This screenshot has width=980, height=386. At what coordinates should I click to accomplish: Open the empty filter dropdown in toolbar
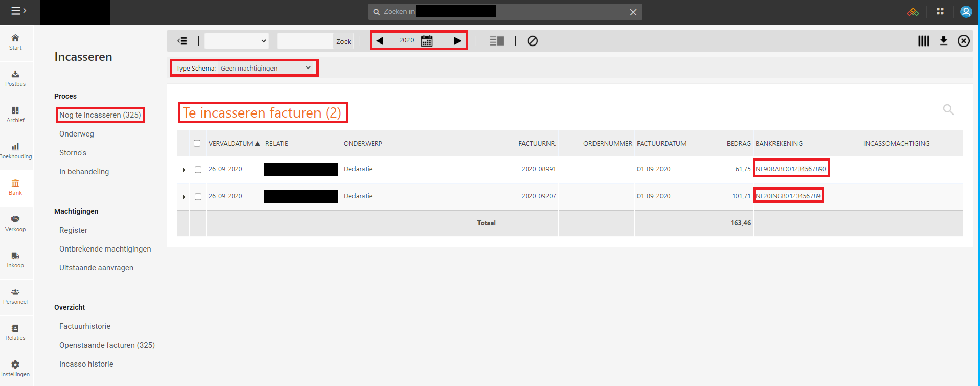point(236,41)
